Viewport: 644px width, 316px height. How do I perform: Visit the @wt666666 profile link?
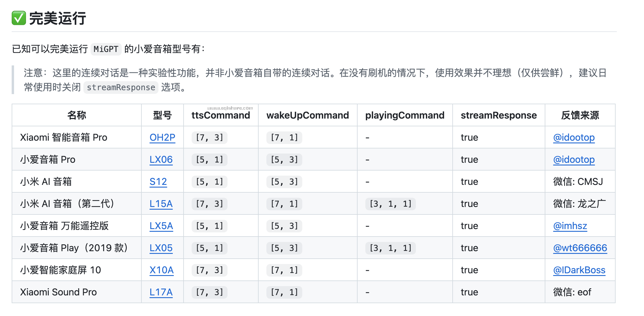tap(580, 248)
